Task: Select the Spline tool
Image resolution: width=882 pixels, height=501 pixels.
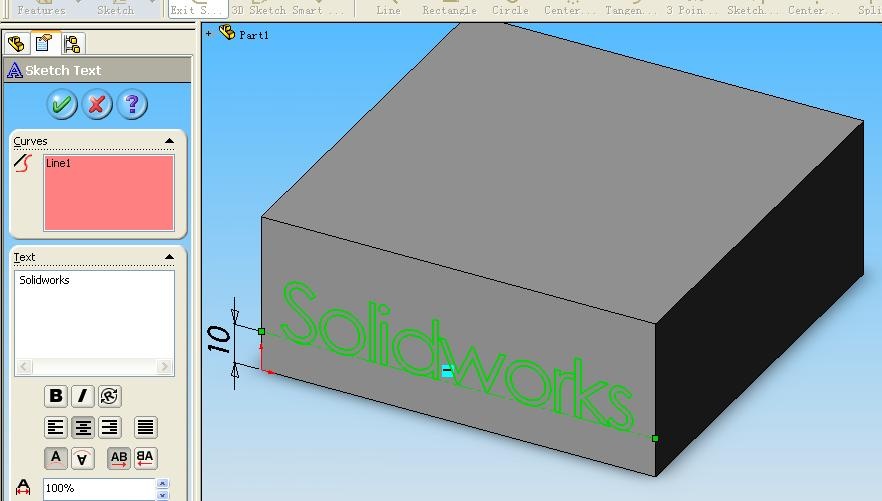Action: point(870,10)
